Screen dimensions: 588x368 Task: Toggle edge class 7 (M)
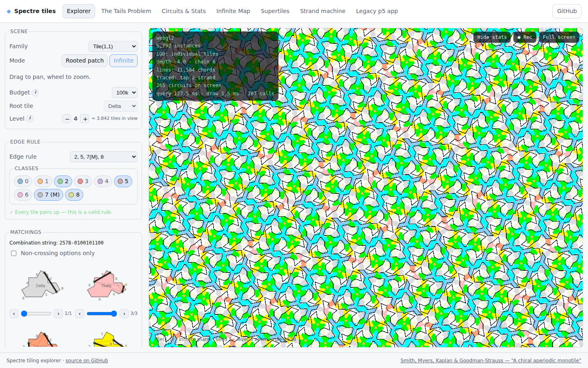pyautogui.click(x=49, y=195)
